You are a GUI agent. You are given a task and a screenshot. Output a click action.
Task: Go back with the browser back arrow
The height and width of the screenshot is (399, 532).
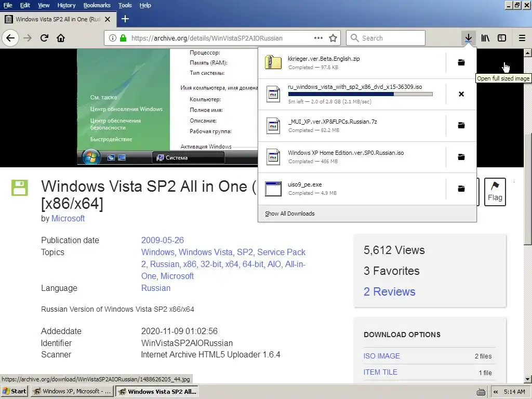(10, 38)
